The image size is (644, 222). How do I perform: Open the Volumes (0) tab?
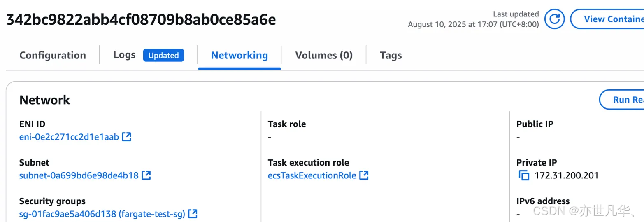point(324,55)
